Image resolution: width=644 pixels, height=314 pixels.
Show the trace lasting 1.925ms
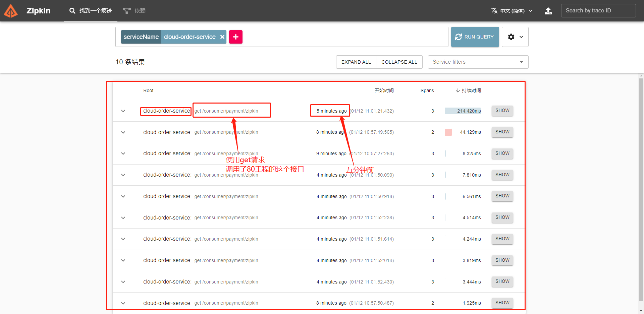coord(502,303)
